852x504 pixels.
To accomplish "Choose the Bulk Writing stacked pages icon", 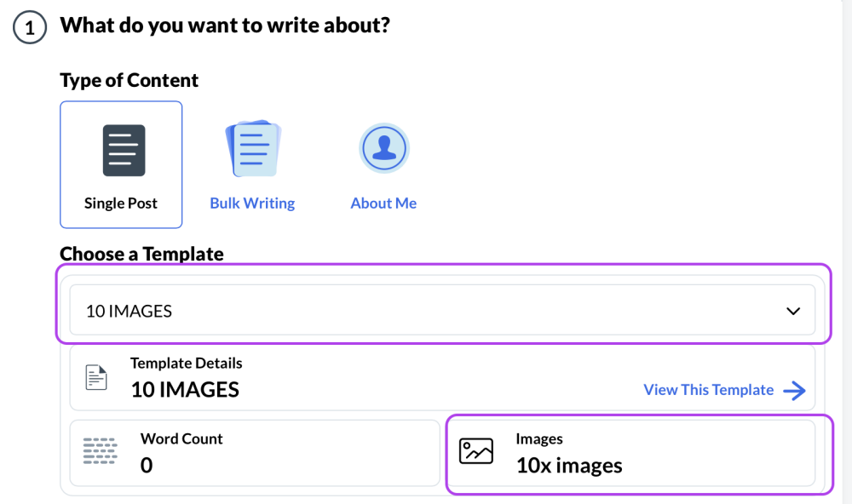I will [252, 149].
